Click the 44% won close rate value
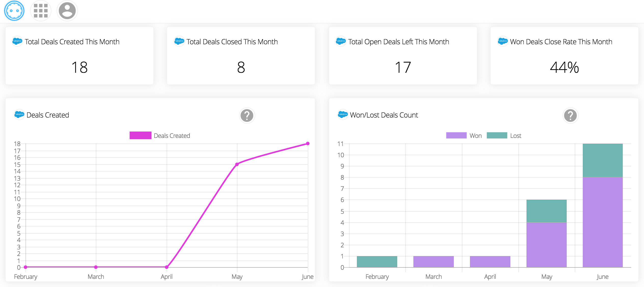 point(564,67)
